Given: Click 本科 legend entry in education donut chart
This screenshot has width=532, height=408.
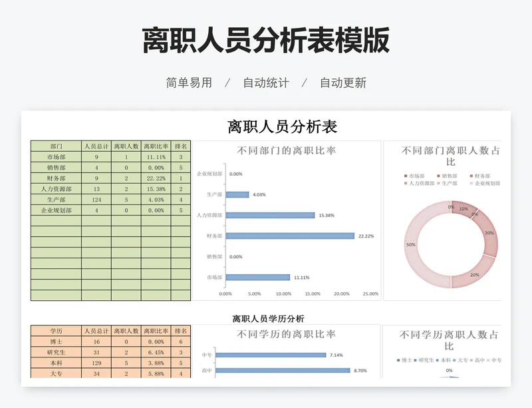Looking at the screenshot, I should click(x=444, y=360).
